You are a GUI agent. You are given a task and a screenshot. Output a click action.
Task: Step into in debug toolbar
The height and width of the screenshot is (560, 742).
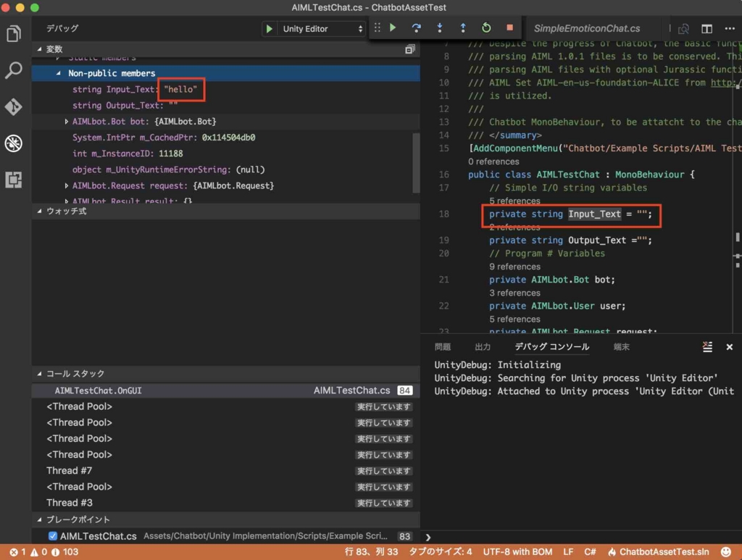pos(440,28)
